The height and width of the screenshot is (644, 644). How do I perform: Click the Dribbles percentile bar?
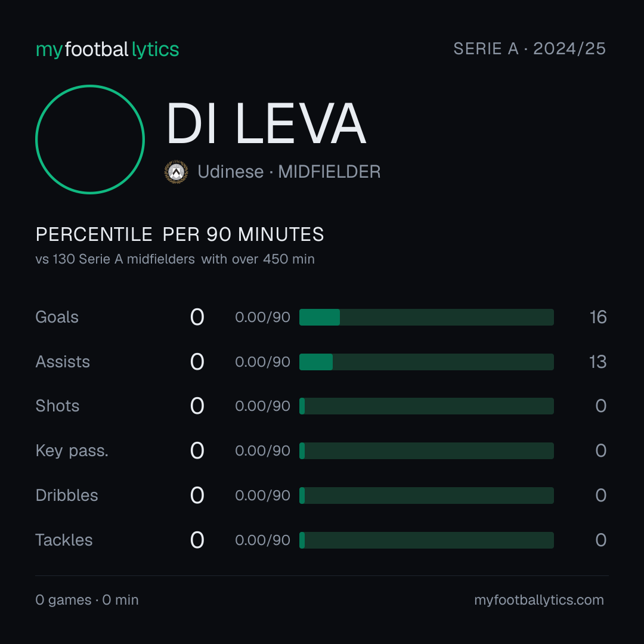tap(426, 496)
